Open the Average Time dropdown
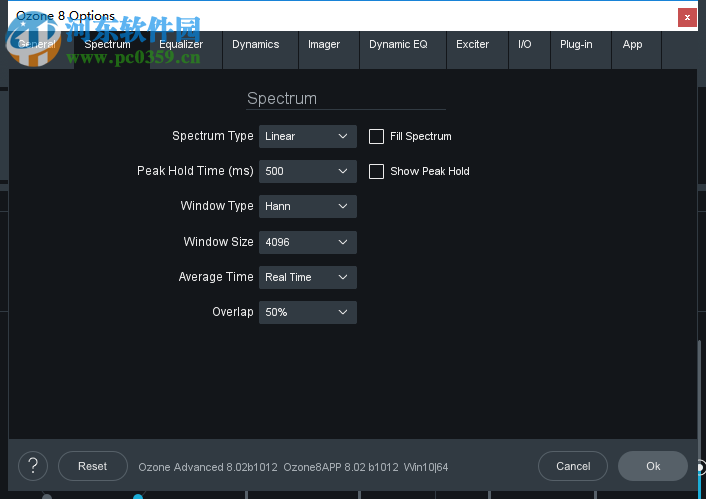 coord(308,277)
